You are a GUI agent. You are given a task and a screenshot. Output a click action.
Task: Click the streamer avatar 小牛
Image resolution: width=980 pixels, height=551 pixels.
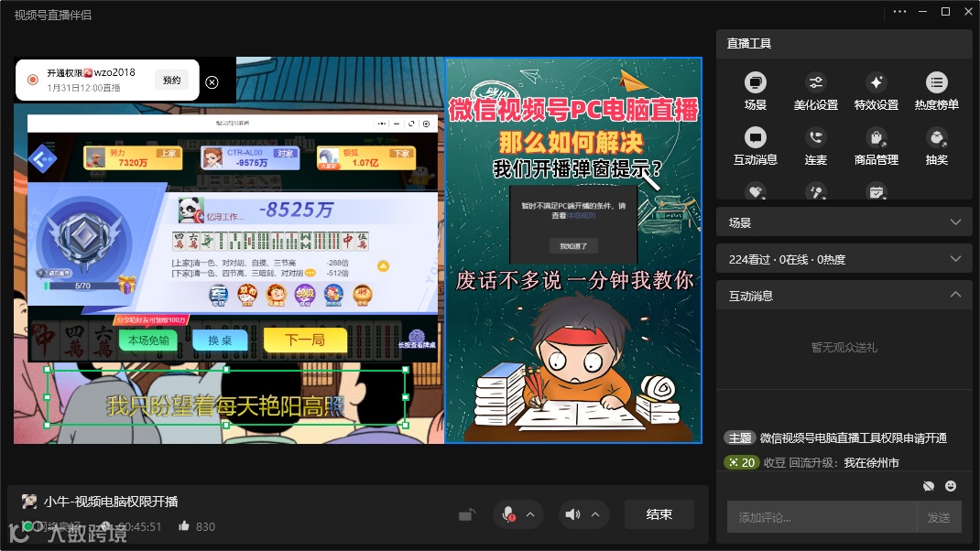pos(28,501)
